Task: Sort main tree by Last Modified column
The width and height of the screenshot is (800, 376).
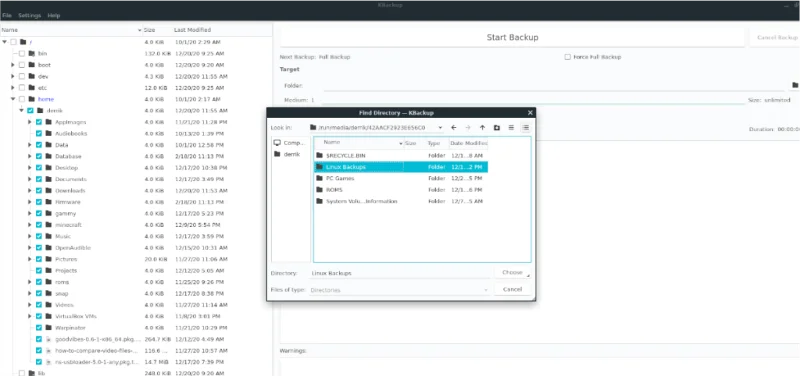Action: 192,30
